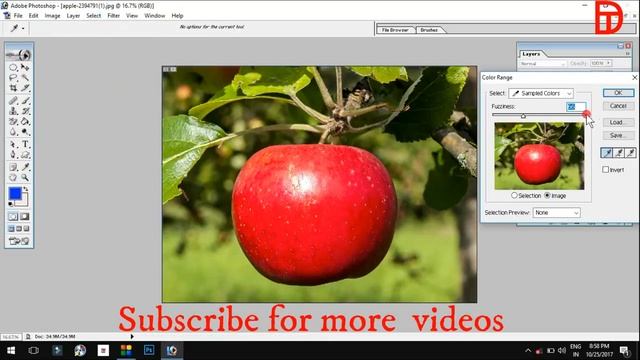Open the Edit menu
This screenshot has width=640, height=360.
(x=33, y=16)
